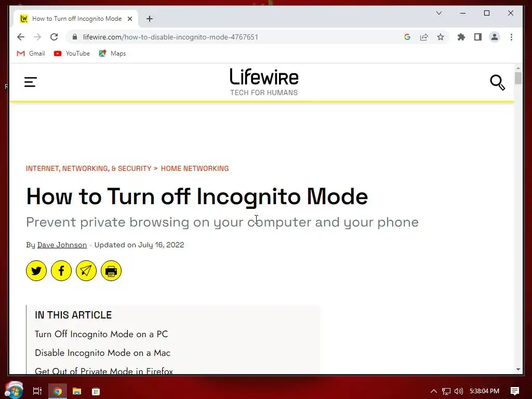Click the scrollbar down arrow

pyautogui.click(x=518, y=369)
